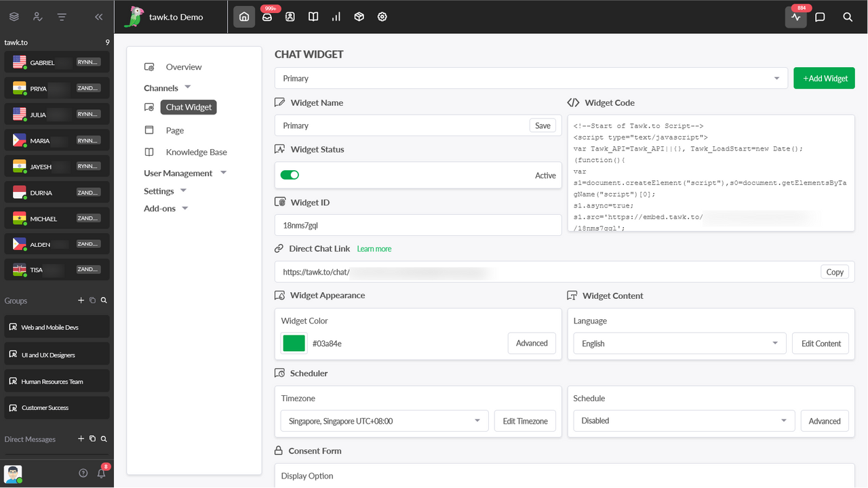
Task: Open the Inbox with 999+ badge
Action: click(267, 17)
